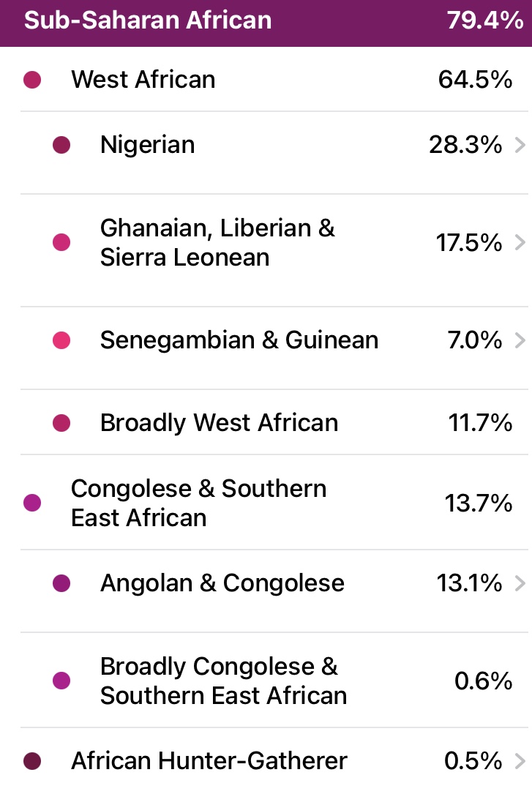This screenshot has width=532, height=805.
Task: Open the Senegambian & Guinean entry
Action: (x=274, y=348)
